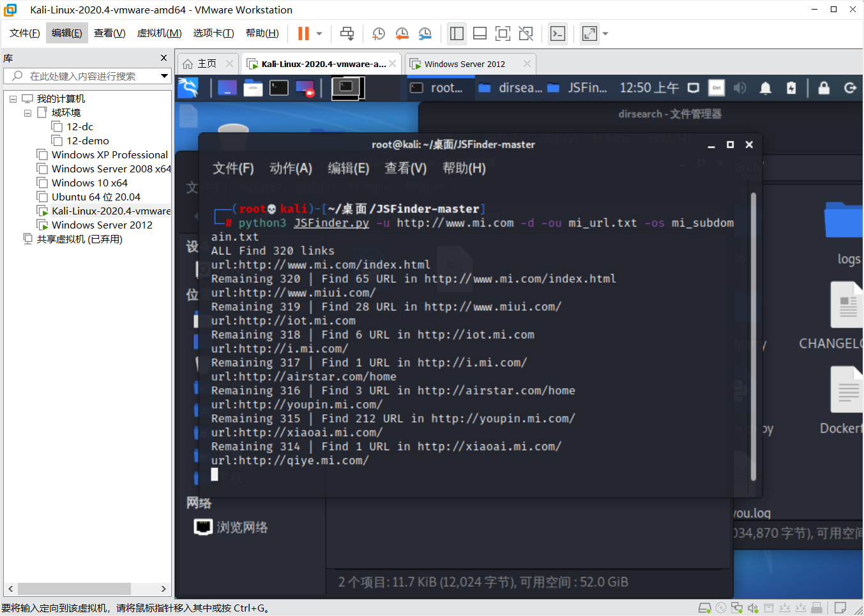This screenshot has width=864, height=616.
Task: Open the stretch display dropdown arrow
Action: [x=605, y=33]
